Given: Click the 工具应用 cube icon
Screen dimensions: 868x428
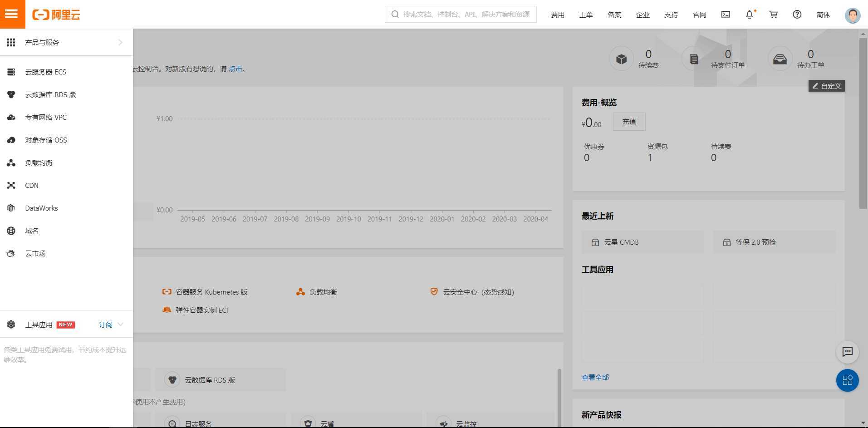Looking at the screenshot, I should 11,325.
